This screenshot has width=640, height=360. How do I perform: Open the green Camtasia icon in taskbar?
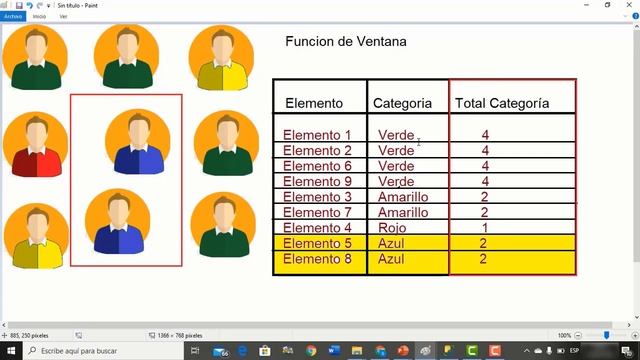click(472, 351)
